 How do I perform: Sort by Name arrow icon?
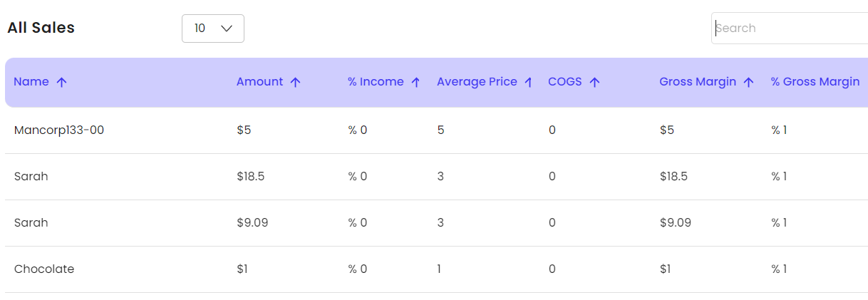click(62, 82)
